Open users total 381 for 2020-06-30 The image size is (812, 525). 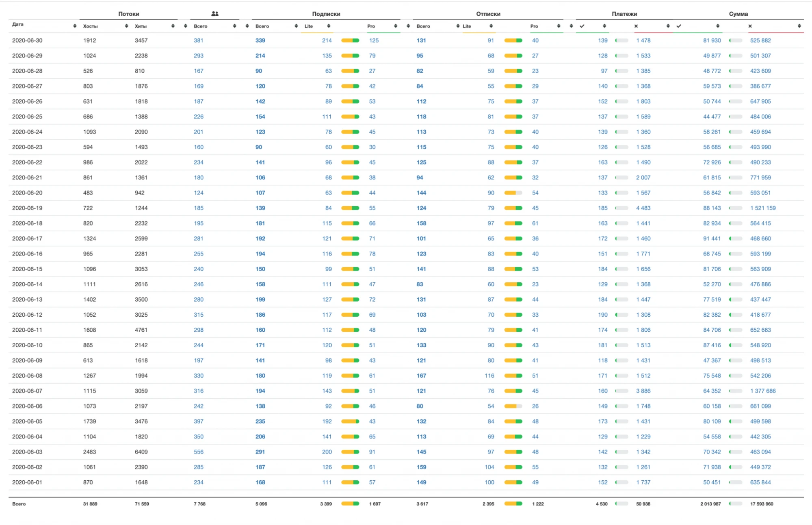tap(199, 41)
